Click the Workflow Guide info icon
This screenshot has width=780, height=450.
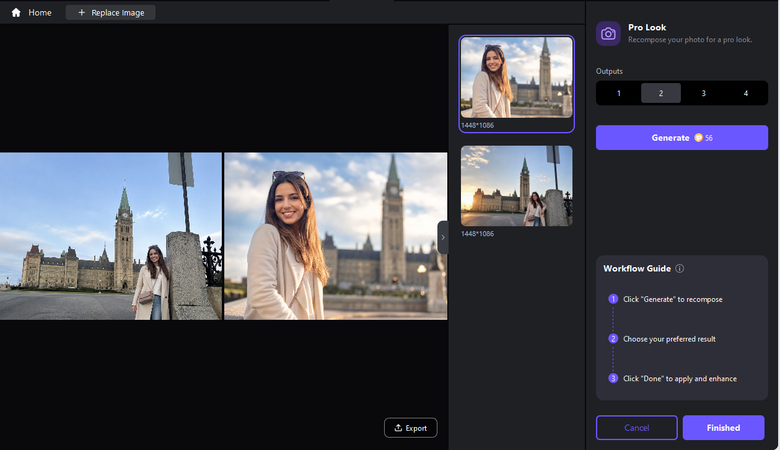(x=680, y=269)
